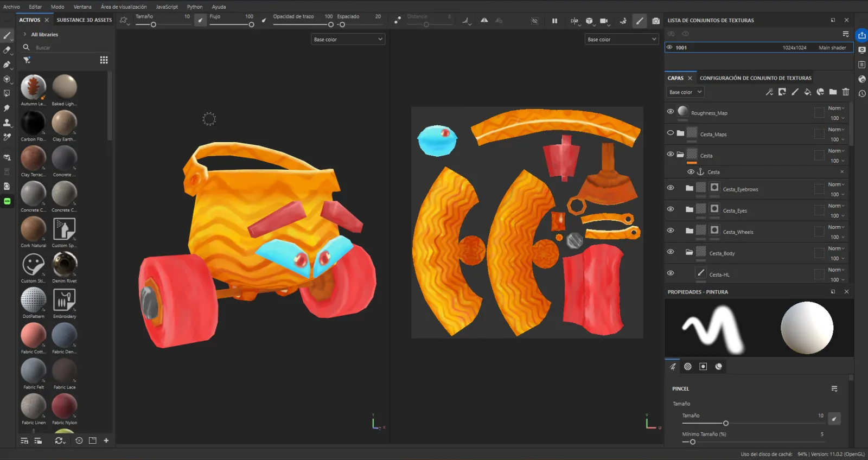This screenshot has height=460, width=868.
Task: Add a fill layer with the bucket icon
Action: (x=807, y=92)
